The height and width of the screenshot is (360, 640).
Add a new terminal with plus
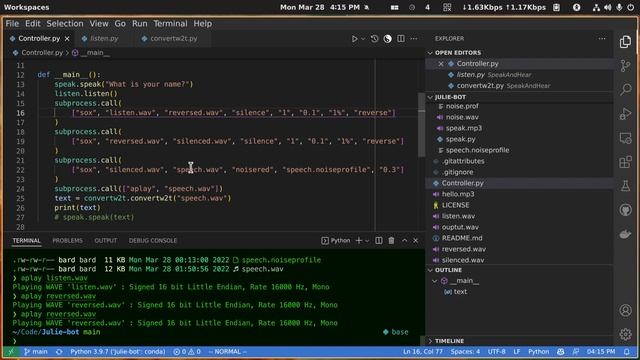point(359,240)
